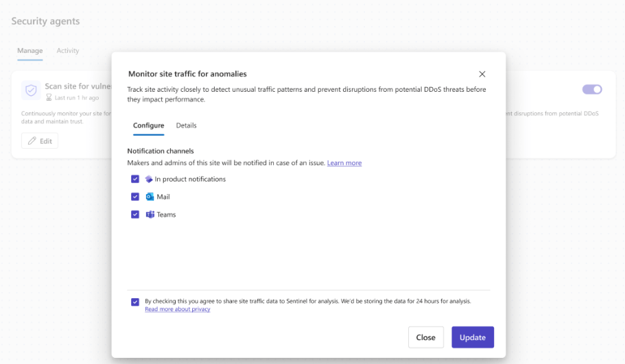This screenshot has height=364, width=625.
Task: Click the Outlook Mail icon
Action: click(150, 197)
